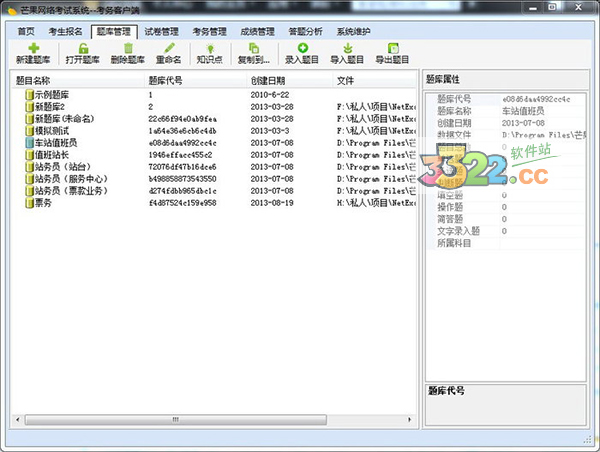
Task: Click the 题库属性 panel header
Action: coord(505,79)
